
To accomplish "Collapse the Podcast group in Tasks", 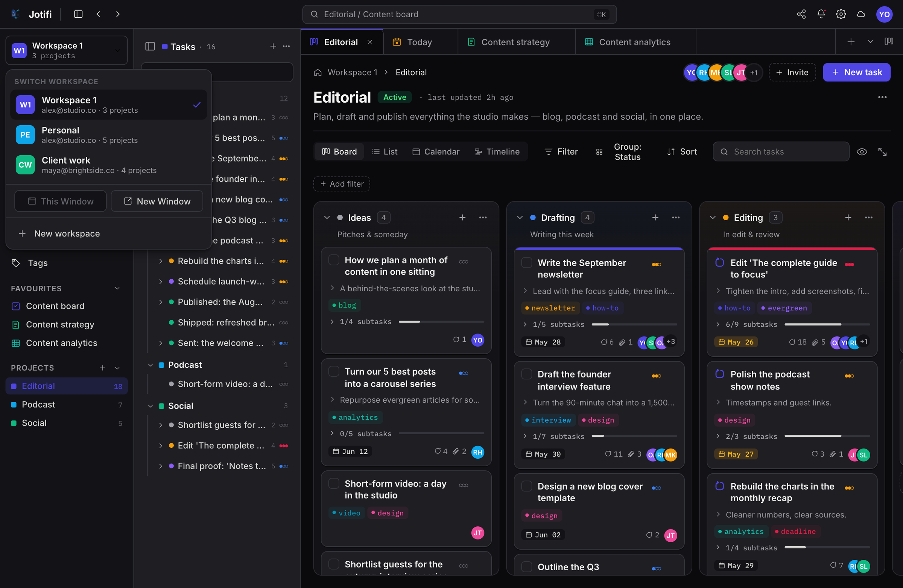I will [150, 365].
